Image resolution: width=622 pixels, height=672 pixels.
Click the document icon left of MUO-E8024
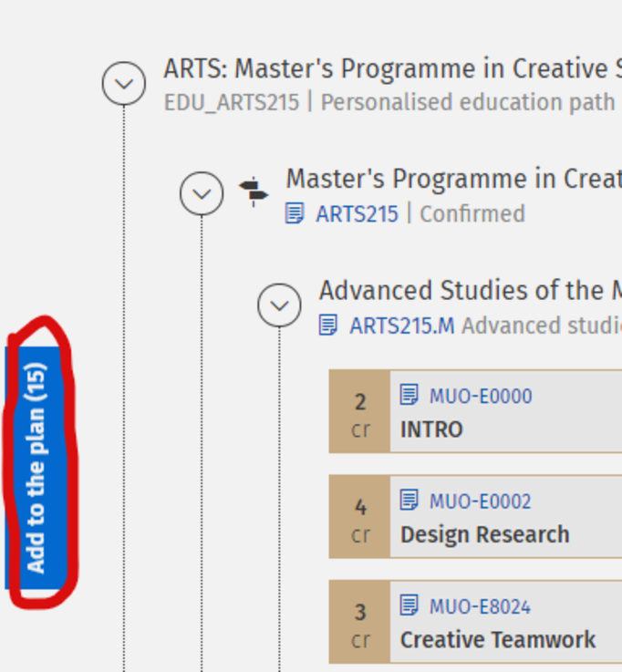click(409, 605)
